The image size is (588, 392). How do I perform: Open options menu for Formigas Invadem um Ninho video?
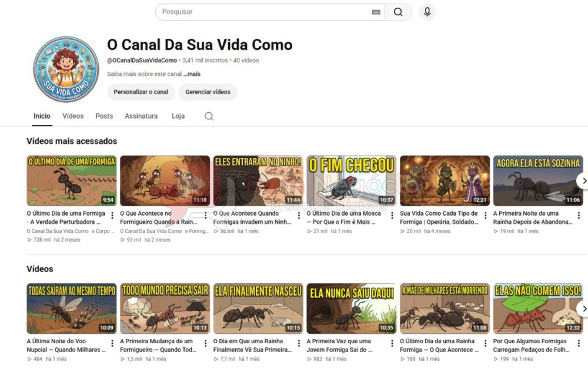coord(299,216)
